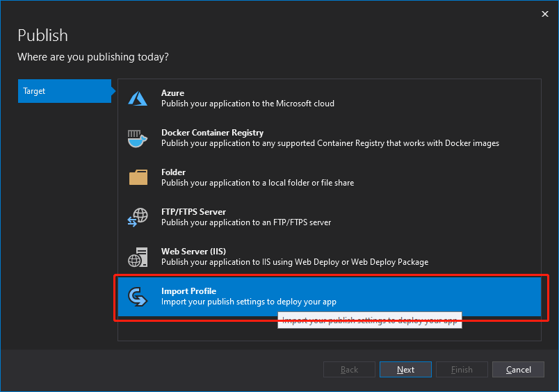Click the Folder publish target icon
This screenshot has width=559, height=392.
pos(138,178)
